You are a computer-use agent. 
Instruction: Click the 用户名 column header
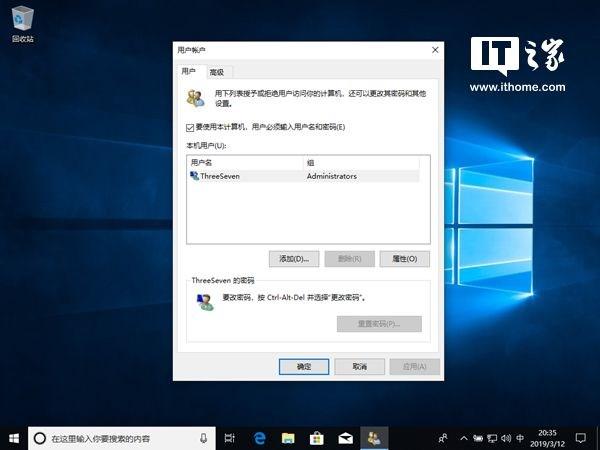(245, 163)
